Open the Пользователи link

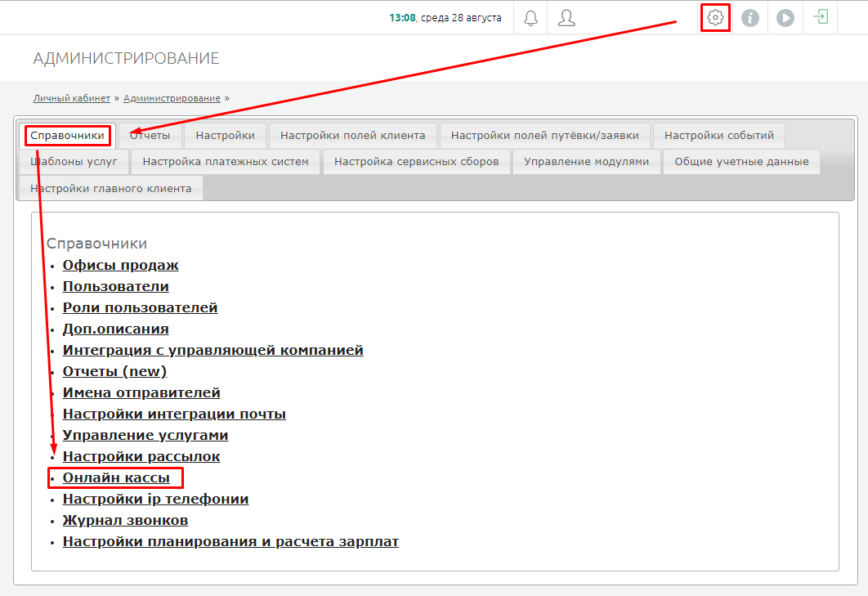(116, 286)
